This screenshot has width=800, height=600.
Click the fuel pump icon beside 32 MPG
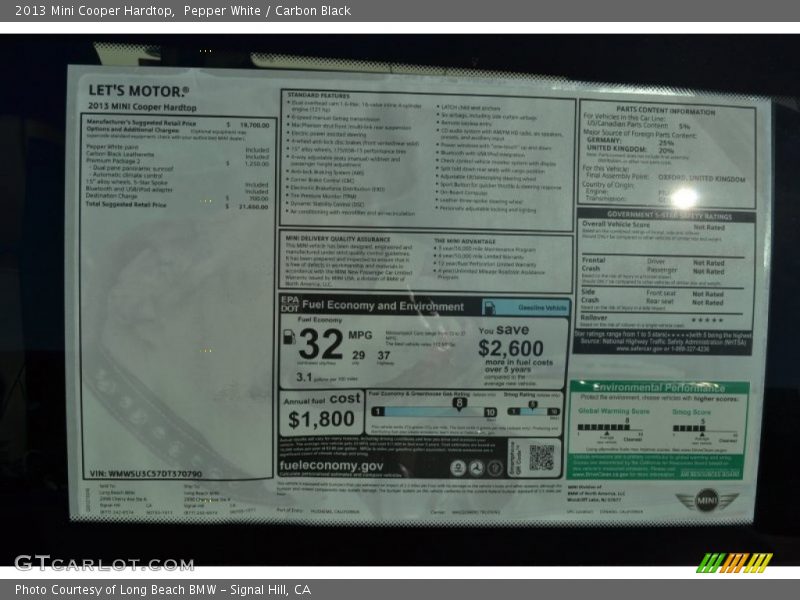(x=289, y=337)
